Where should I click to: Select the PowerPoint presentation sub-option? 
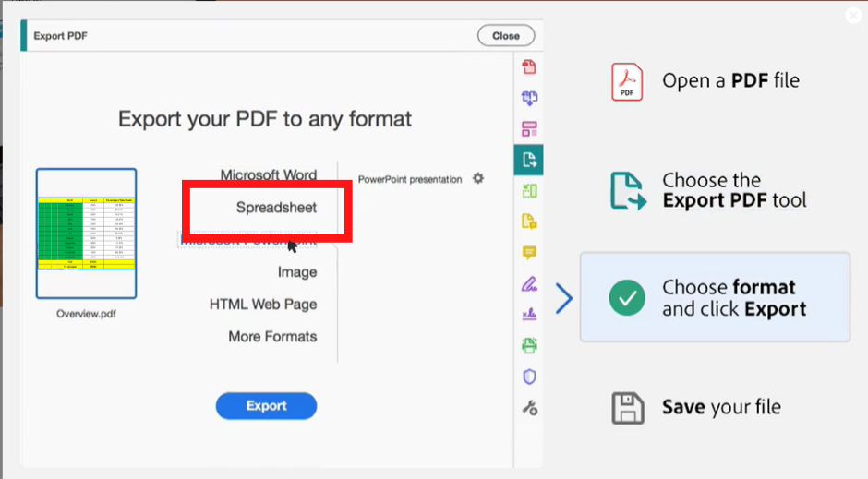pos(409,179)
